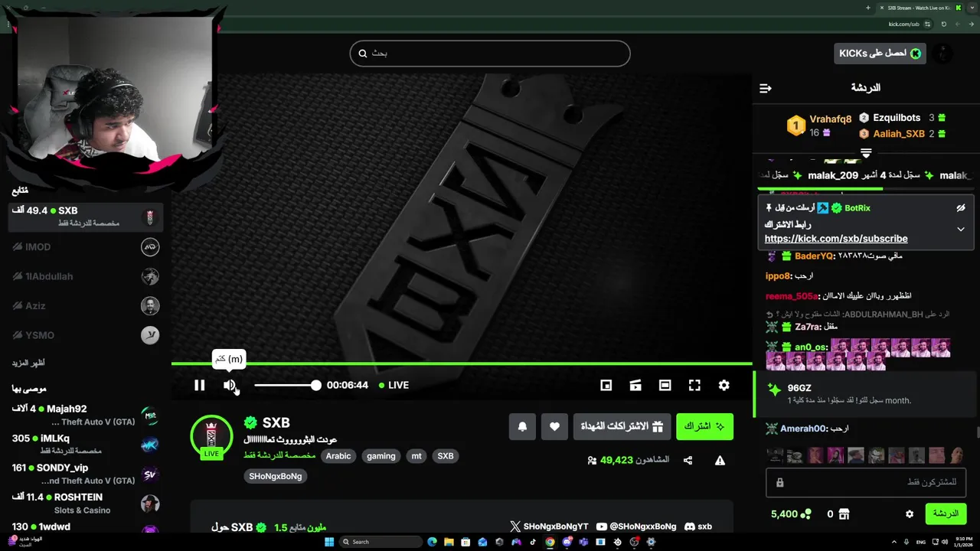Viewport: 980px width, 551px height.
Task: Open the mt tag
Action: pyautogui.click(x=416, y=456)
